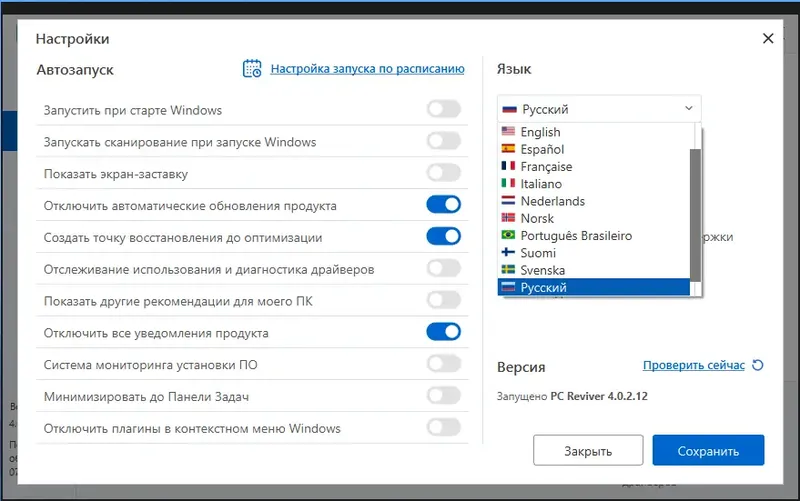
Task: Select Svenska language option
Action: [x=594, y=270]
